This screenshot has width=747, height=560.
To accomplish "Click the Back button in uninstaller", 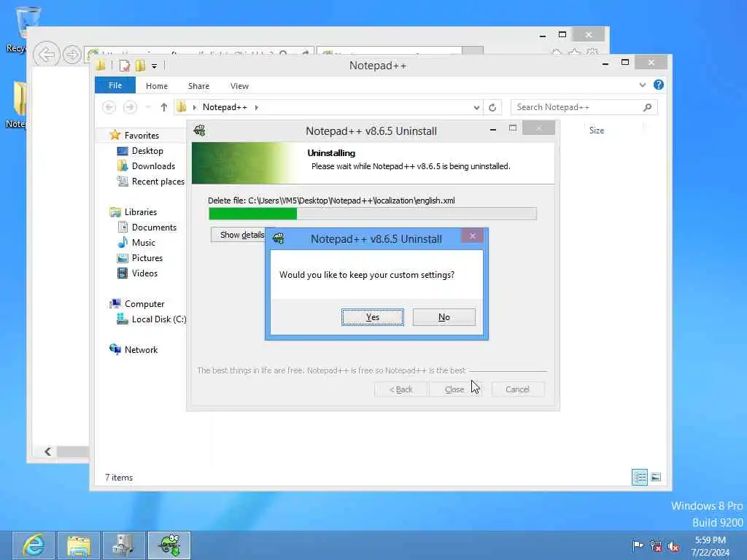I will coord(400,389).
